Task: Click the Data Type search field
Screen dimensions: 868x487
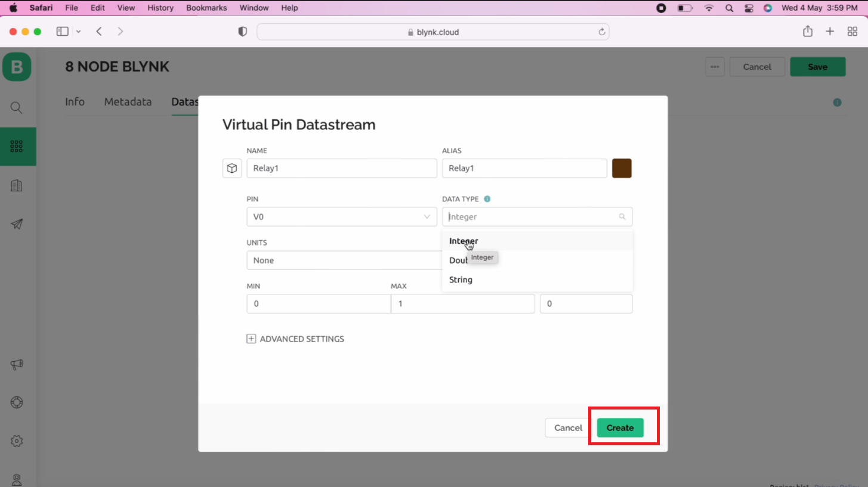Action: pos(538,217)
